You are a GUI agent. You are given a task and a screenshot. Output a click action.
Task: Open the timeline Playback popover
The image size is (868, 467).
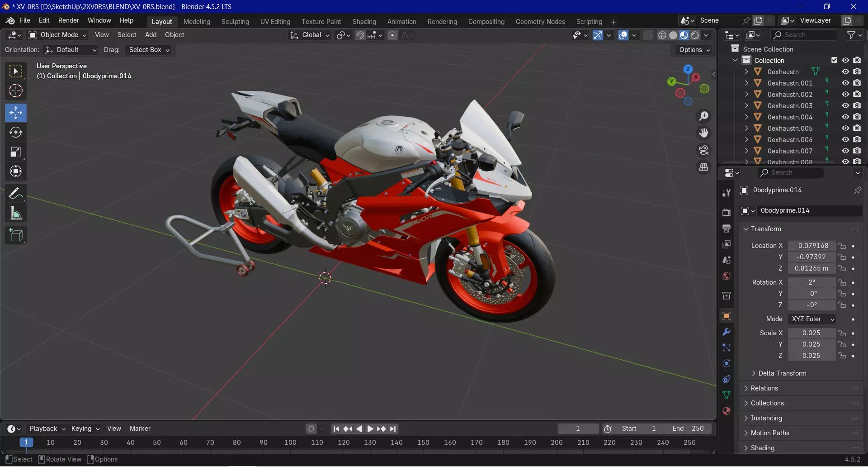pos(47,429)
